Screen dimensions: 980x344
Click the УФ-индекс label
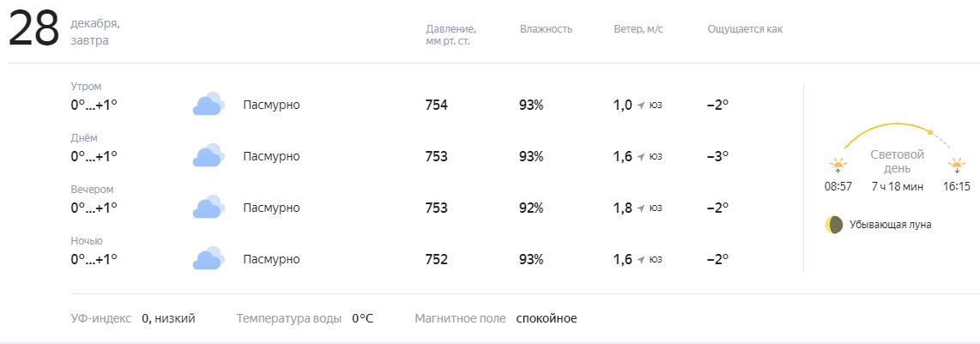pyautogui.click(x=101, y=318)
